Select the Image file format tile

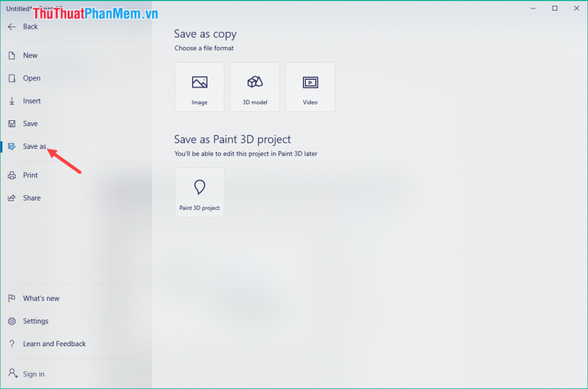coord(200,87)
